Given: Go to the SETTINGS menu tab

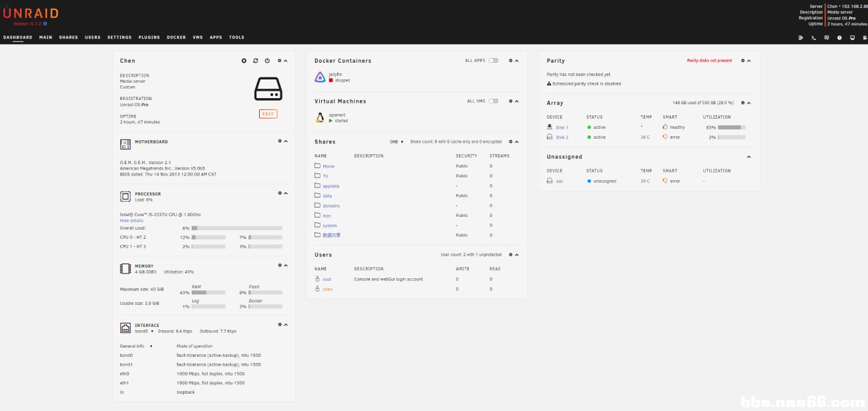Looking at the screenshot, I should click(x=120, y=37).
